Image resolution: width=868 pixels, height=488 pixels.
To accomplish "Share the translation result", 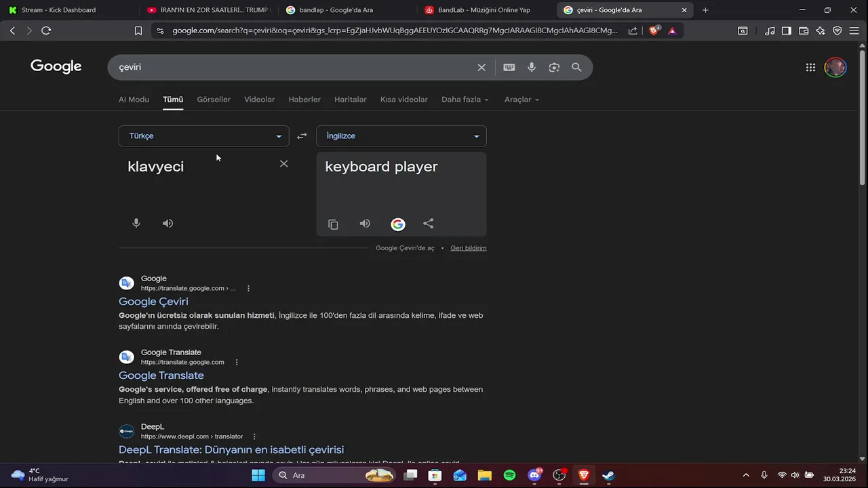I will [x=429, y=224].
